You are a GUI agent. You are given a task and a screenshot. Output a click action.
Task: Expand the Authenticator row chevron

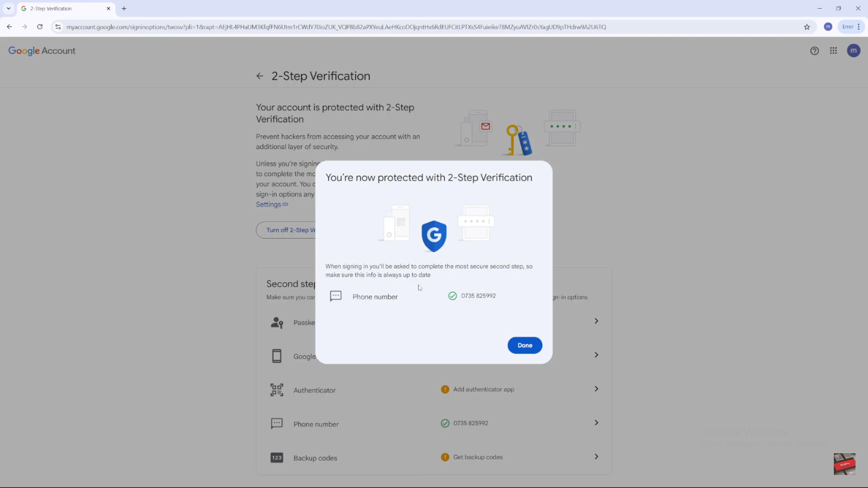pyautogui.click(x=596, y=389)
